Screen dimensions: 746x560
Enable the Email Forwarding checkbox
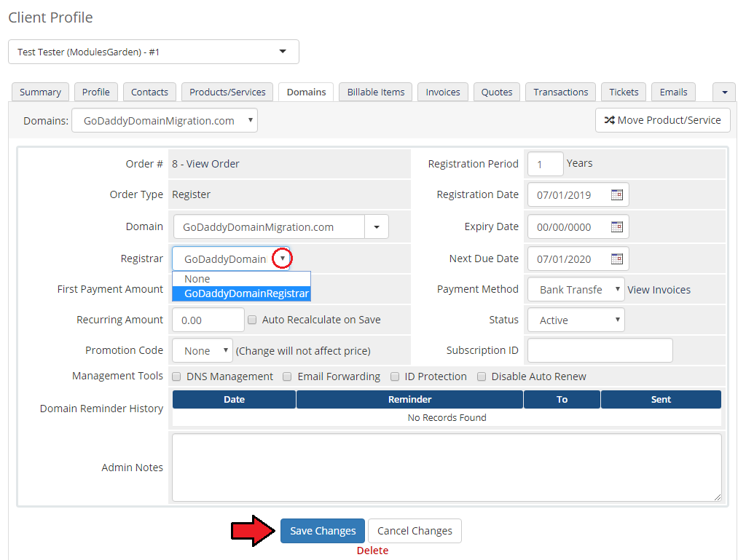pyautogui.click(x=287, y=376)
